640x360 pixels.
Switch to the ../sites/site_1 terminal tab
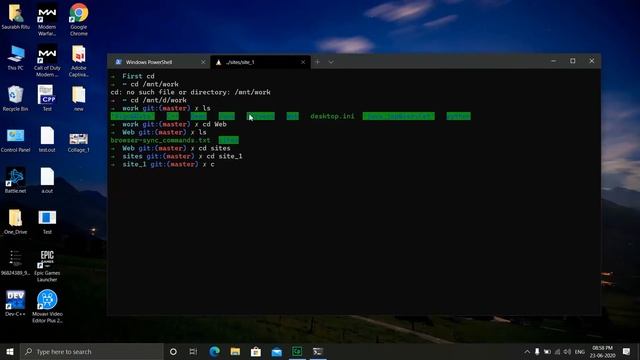260,62
